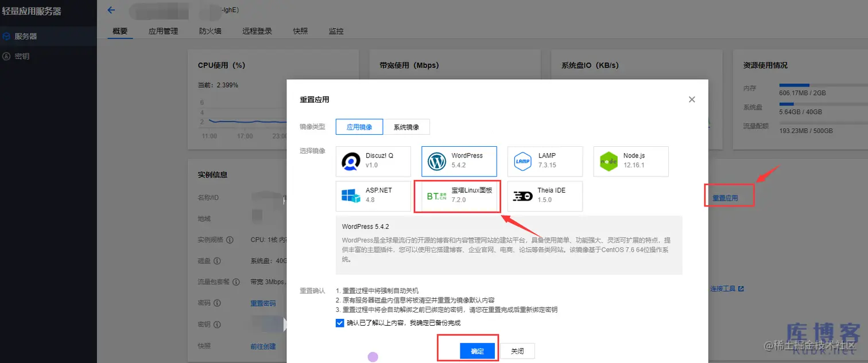Choose the 宝塔Linux面板 image card

459,196
